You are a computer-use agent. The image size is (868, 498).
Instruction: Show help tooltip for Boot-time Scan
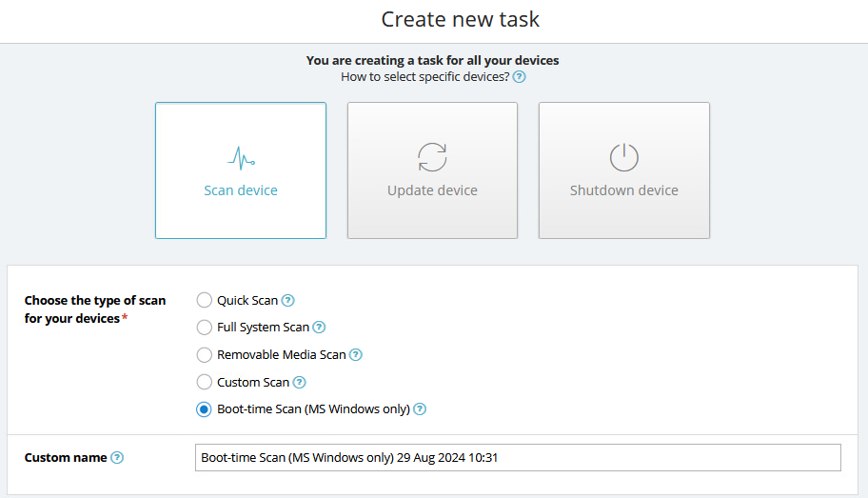tap(420, 409)
